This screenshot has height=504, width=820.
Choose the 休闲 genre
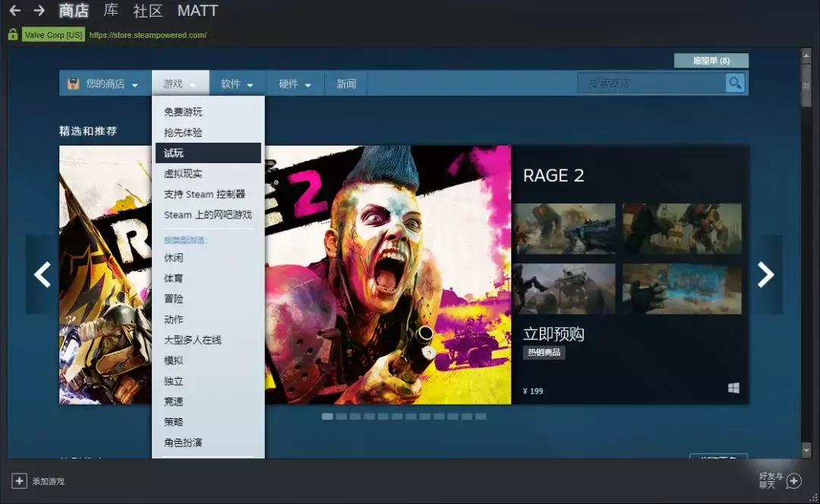174,258
